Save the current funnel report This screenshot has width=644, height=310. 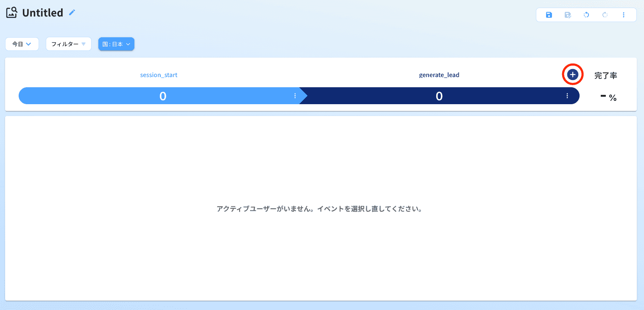click(549, 14)
